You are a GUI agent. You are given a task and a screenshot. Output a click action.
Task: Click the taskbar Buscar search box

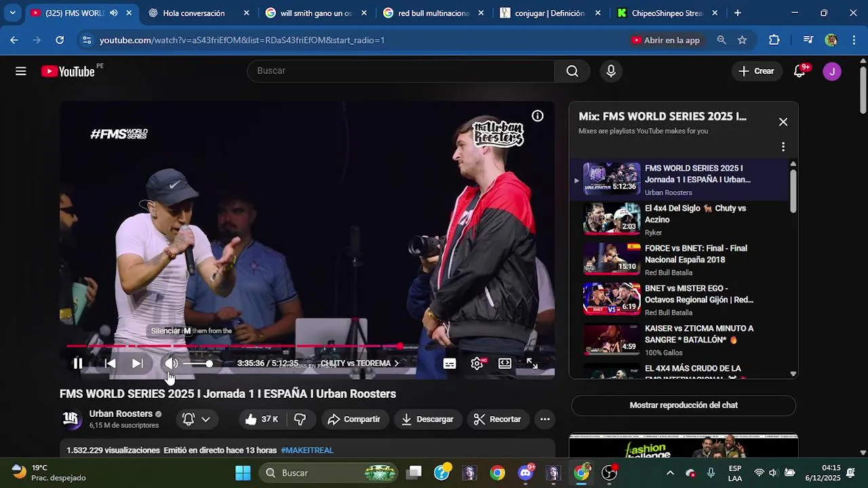tap(328, 473)
